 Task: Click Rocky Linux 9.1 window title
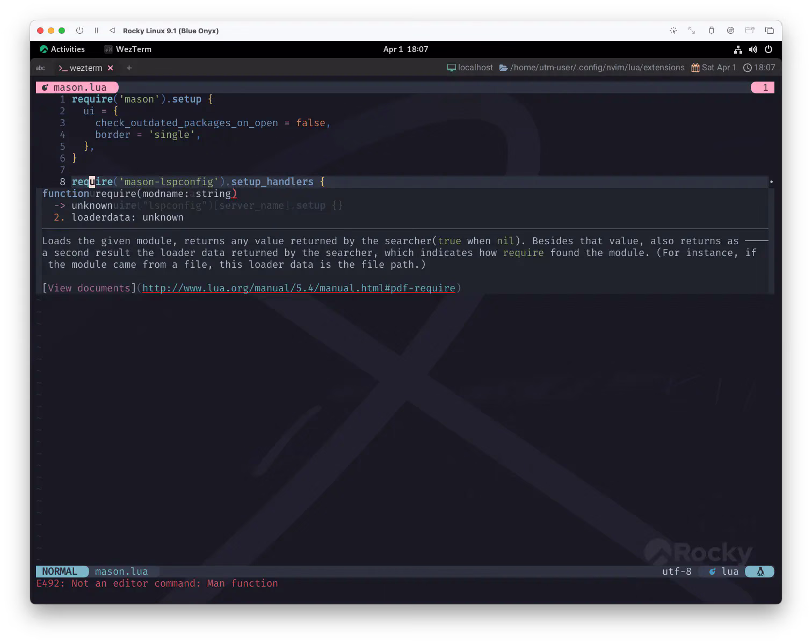171,31
